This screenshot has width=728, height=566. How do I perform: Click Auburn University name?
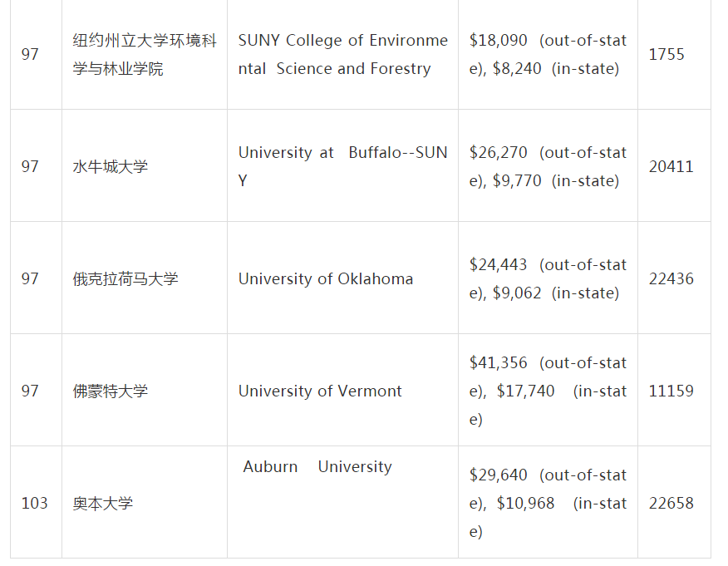317,467
